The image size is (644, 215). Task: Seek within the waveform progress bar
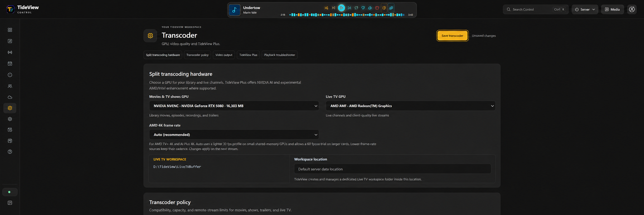(x=347, y=15)
